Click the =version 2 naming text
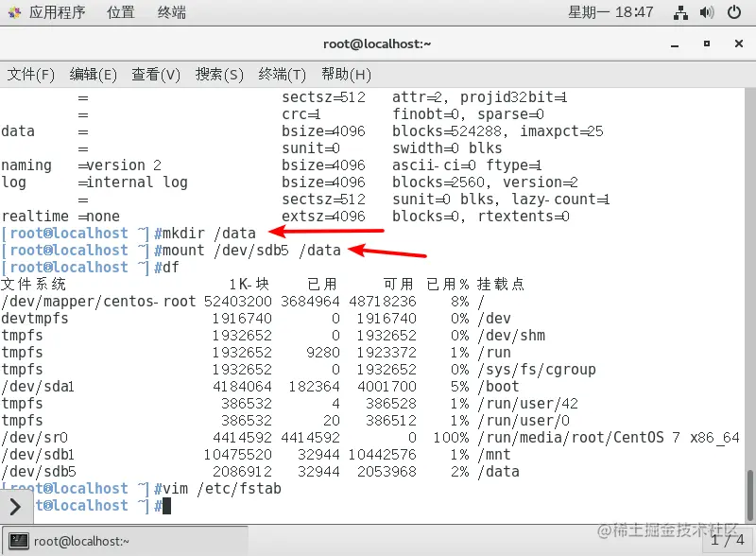 pyautogui.click(x=120, y=165)
